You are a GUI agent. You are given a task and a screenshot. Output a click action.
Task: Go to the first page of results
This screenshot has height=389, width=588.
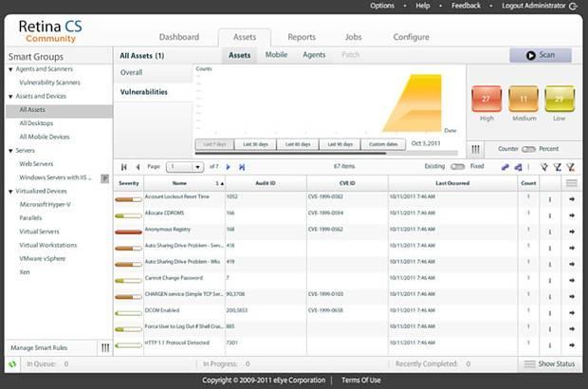[x=123, y=167]
